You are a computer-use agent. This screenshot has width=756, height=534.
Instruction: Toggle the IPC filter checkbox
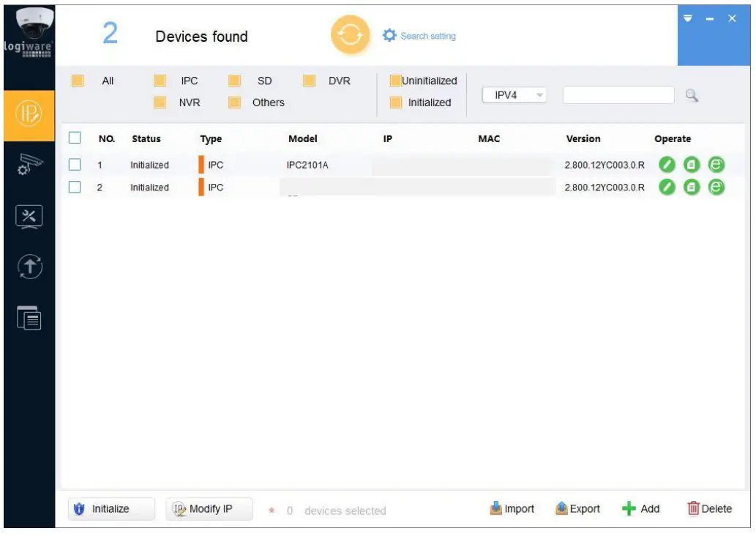pyautogui.click(x=160, y=81)
